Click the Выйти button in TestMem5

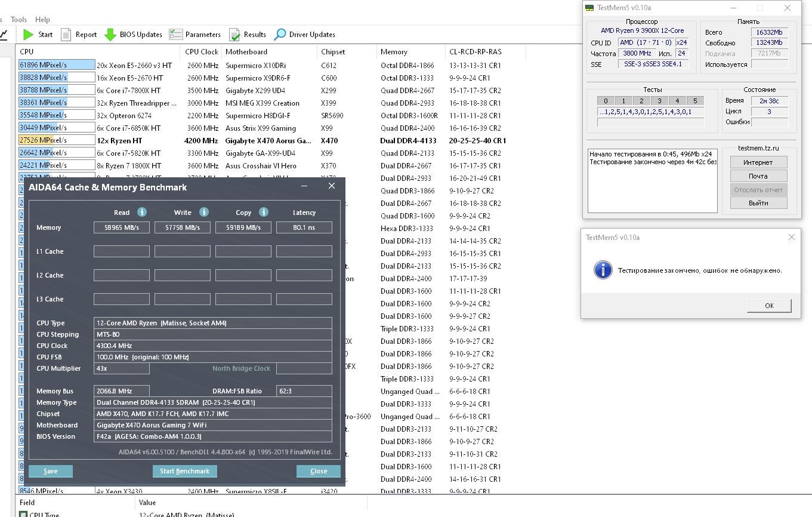point(758,203)
